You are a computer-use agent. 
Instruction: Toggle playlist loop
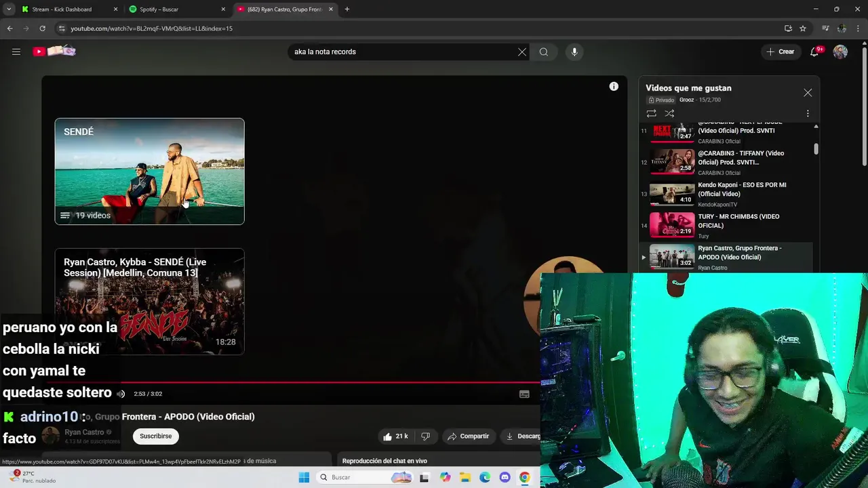[651, 113]
